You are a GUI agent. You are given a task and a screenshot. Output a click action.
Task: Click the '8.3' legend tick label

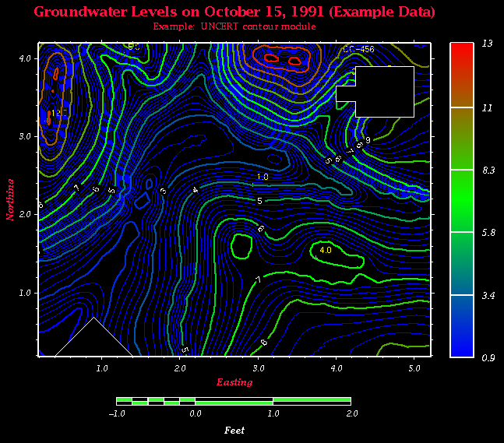tap(487, 169)
